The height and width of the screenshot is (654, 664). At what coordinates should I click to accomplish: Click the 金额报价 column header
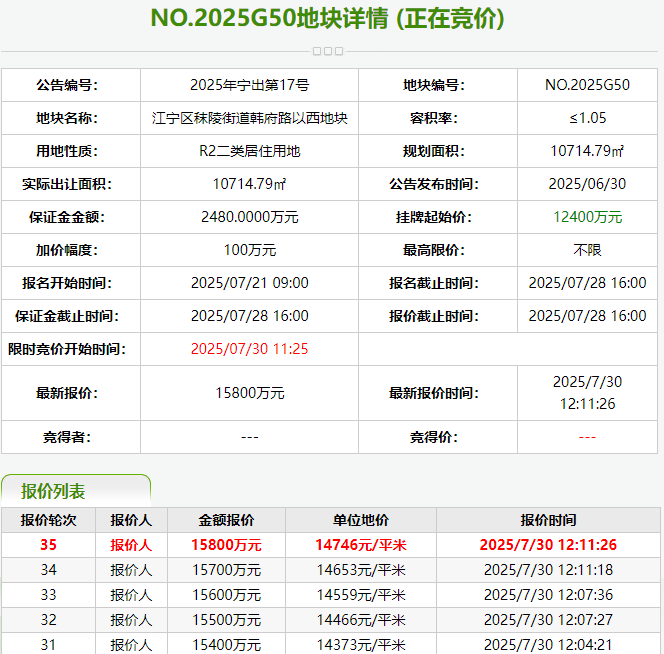click(x=226, y=520)
